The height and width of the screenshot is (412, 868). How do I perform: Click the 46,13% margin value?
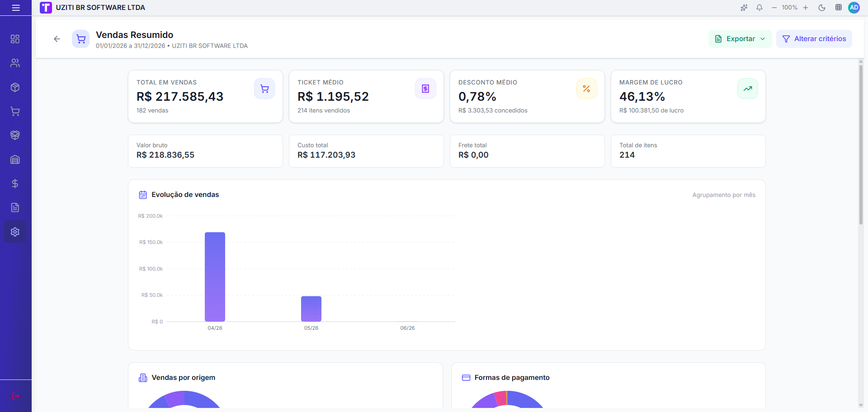click(642, 97)
